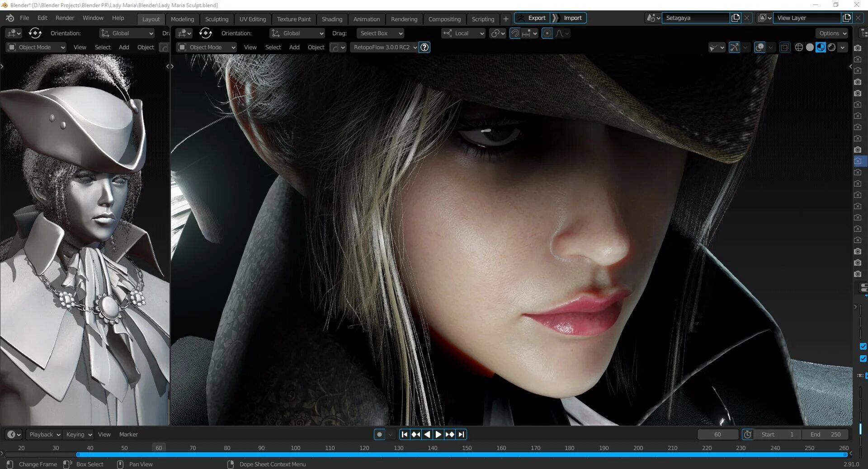Viewport: 868px width, 469px height.
Task: Click the Import button
Action: coord(569,18)
